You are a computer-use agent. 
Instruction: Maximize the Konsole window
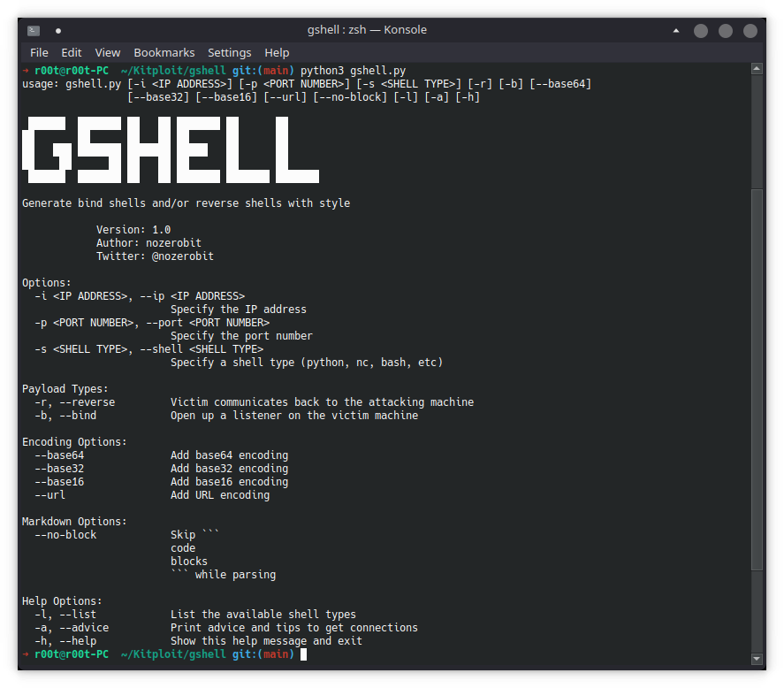(726, 31)
